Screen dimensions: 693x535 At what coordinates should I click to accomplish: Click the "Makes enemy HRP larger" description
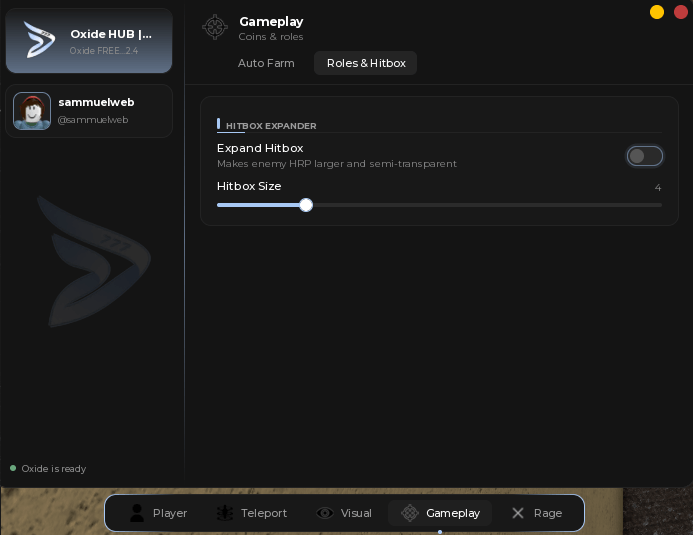[x=337, y=164]
